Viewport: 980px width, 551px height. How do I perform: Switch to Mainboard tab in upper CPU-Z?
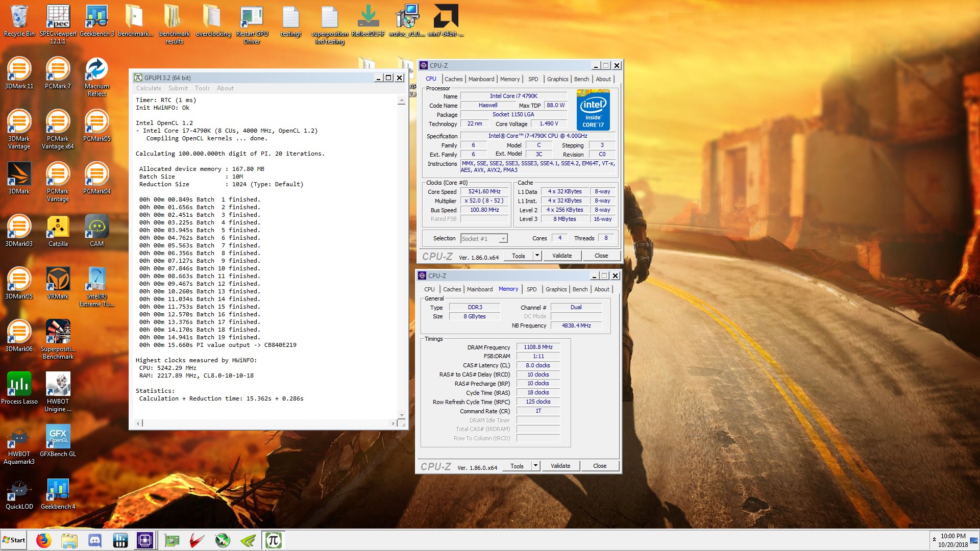coord(481,79)
